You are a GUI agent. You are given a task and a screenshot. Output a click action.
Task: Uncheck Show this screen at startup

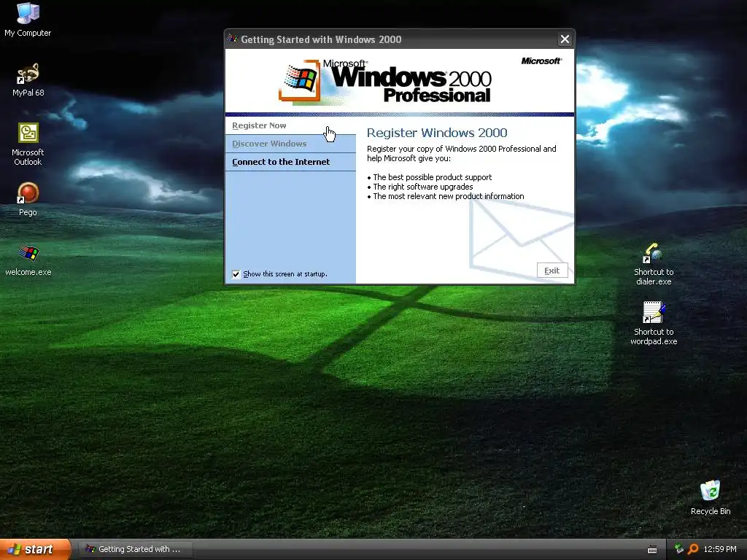coord(236,274)
